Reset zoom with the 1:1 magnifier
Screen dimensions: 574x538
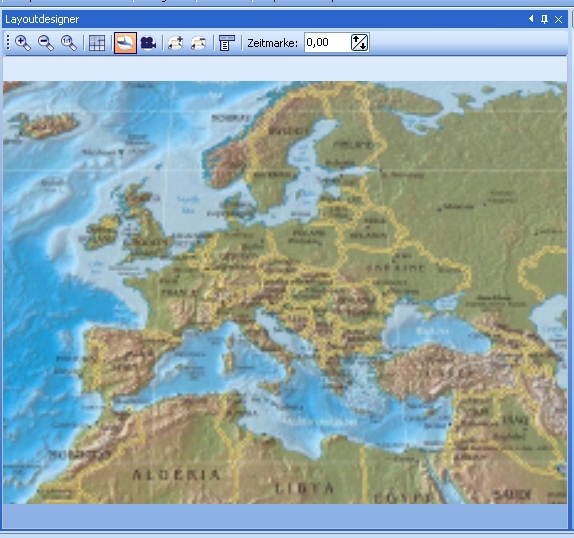68,43
